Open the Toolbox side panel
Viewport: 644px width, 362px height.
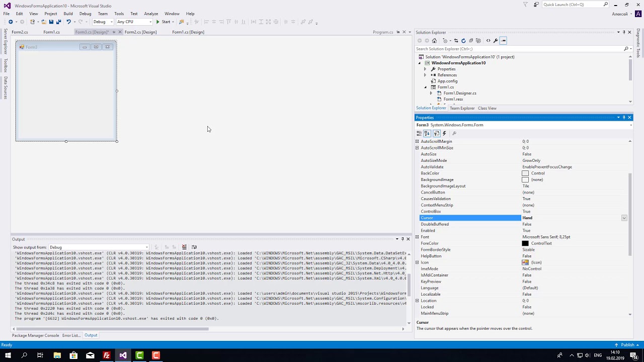click(x=6, y=65)
